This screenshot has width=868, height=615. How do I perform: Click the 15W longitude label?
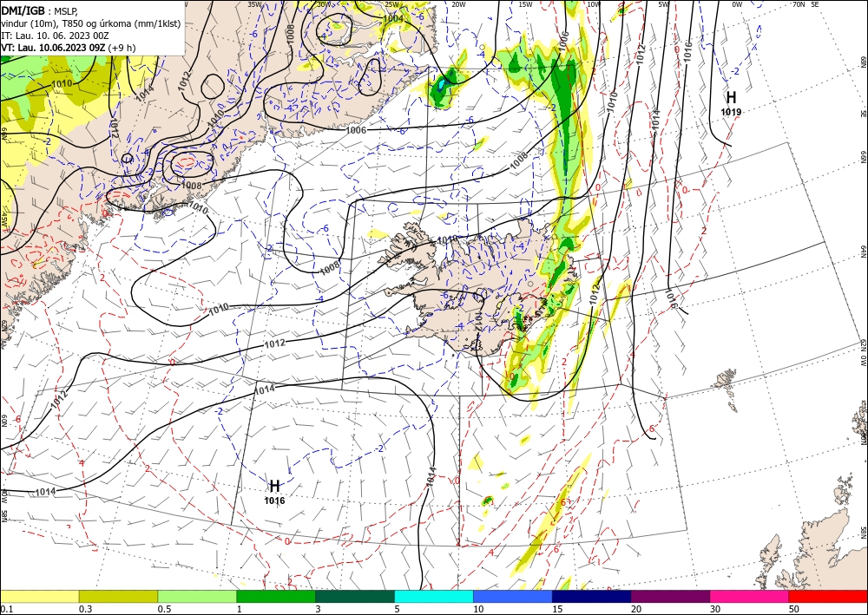coord(526,3)
